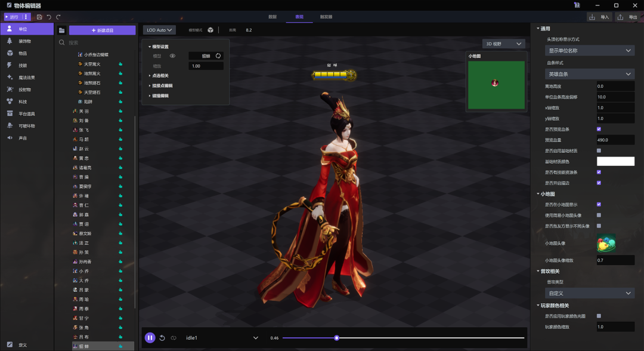Open 基础材质颜色 white color swatch

615,162
